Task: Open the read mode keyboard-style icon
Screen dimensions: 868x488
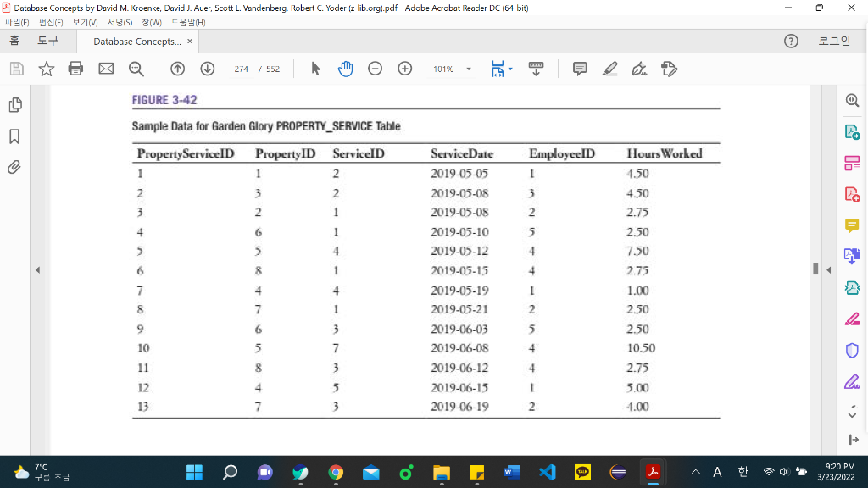Action: coord(536,69)
